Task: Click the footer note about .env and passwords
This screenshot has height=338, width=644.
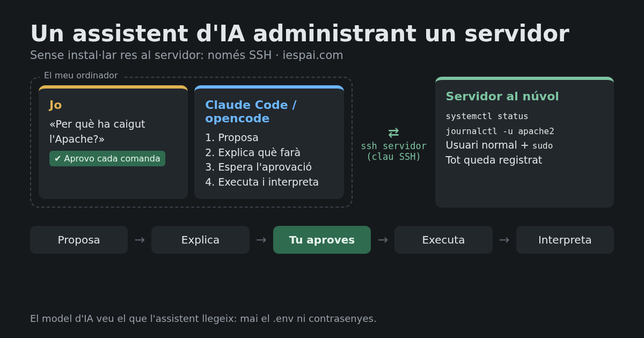Action: click(x=203, y=319)
